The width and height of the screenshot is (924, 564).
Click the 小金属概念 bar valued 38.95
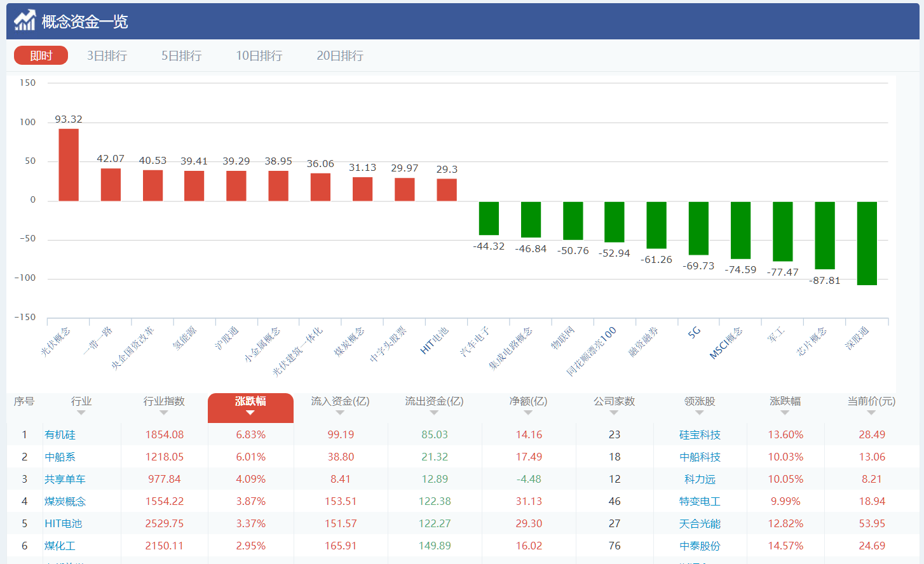pyautogui.click(x=278, y=186)
